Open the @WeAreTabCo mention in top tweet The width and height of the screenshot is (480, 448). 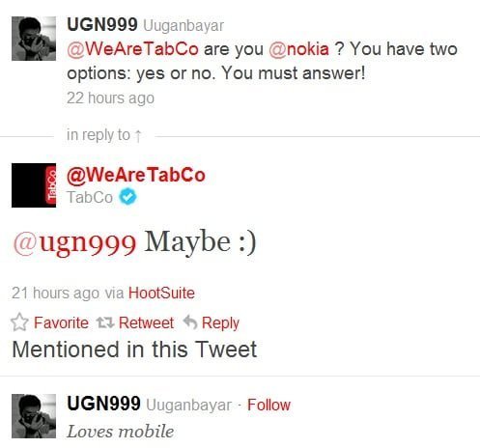(132, 49)
